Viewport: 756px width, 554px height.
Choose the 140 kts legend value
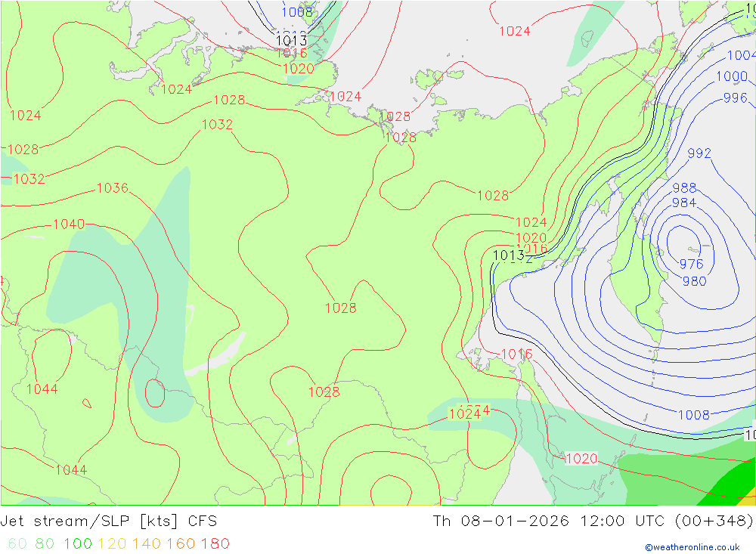147,543
